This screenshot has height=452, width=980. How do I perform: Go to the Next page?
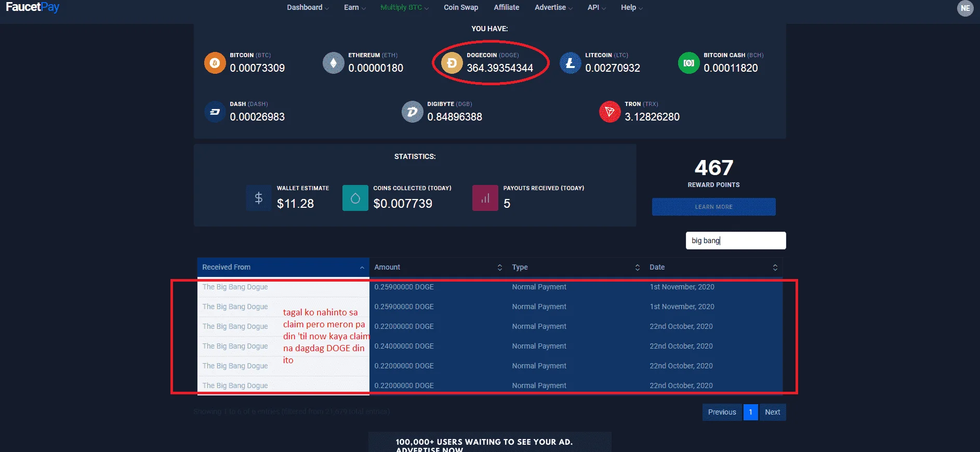pyautogui.click(x=773, y=412)
